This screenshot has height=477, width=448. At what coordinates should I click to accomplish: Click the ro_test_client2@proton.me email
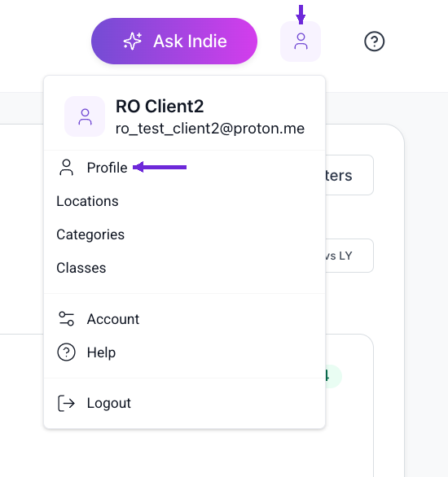pyautogui.click(x=210, y=129)
